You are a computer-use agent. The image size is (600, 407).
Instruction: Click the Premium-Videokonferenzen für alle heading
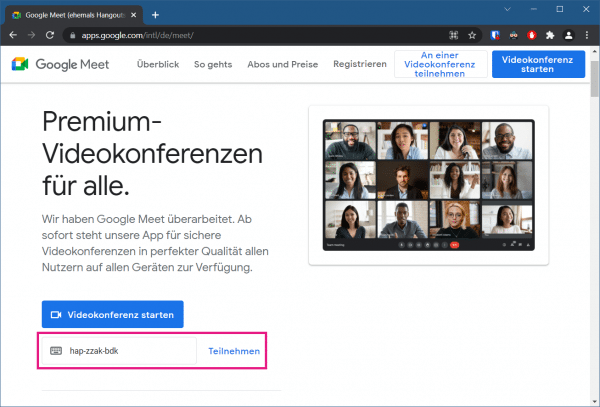152,153
